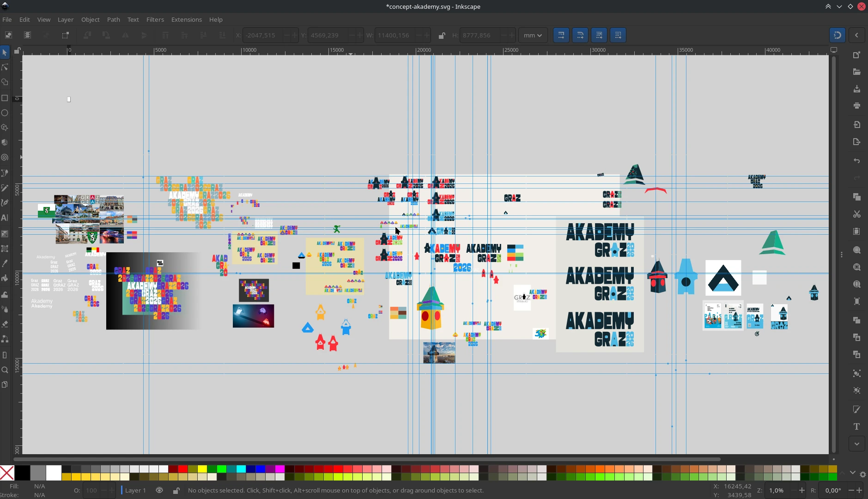Image resolution: width=868 pixels, height=499 pixels.
Task: Increase the W width value with plus
Action: point(427,36)
